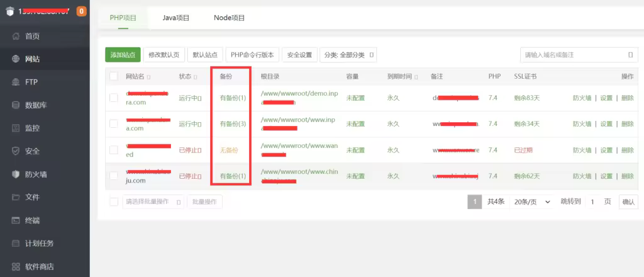Click the domain or remark search field
Viewport: 644px width, 277px height.
[579, 55]
